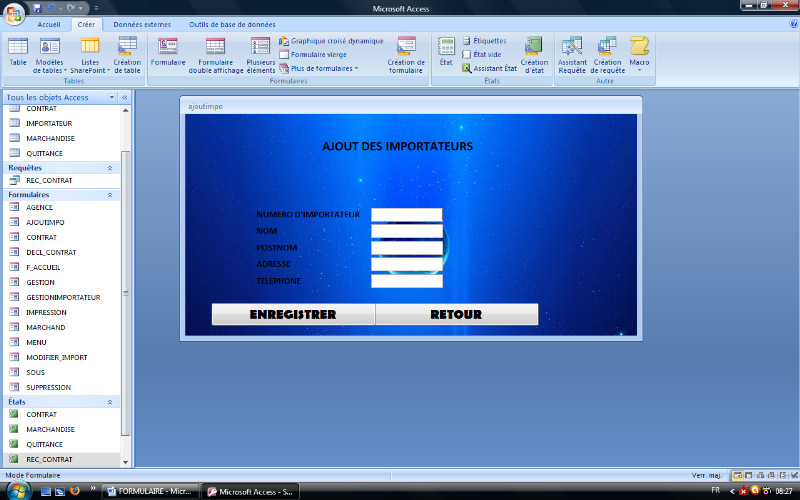800x500 pixels.
Task: Create a Formulaire from the ribbon
Action: (x=168, y=52)
